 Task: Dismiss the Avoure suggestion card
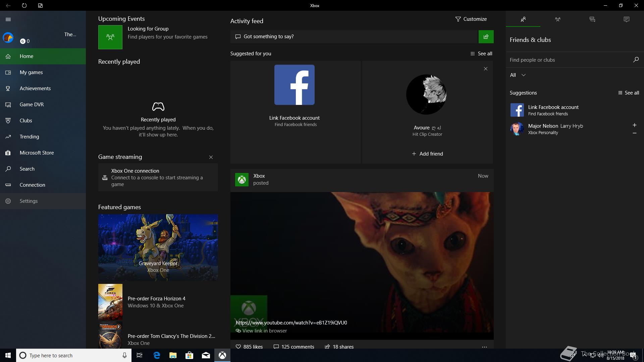486,69
